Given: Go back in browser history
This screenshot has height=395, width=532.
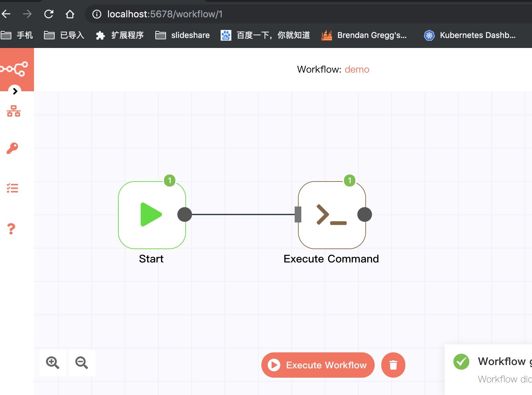Looking at the screenshot, I should pos(6,14).
